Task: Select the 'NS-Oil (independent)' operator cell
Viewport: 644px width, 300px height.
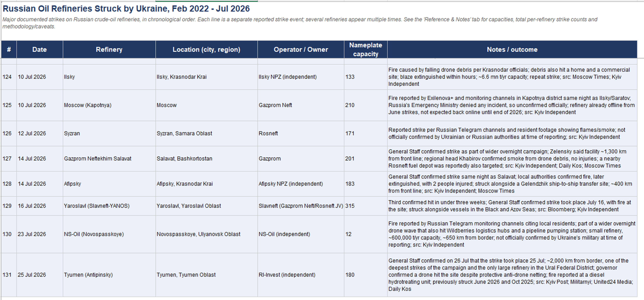Action: [301, 234]
